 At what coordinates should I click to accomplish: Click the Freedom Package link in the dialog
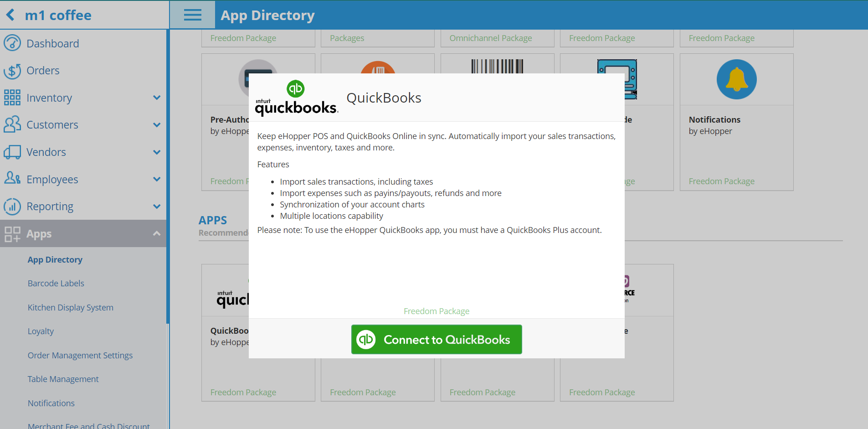point(436,311)
